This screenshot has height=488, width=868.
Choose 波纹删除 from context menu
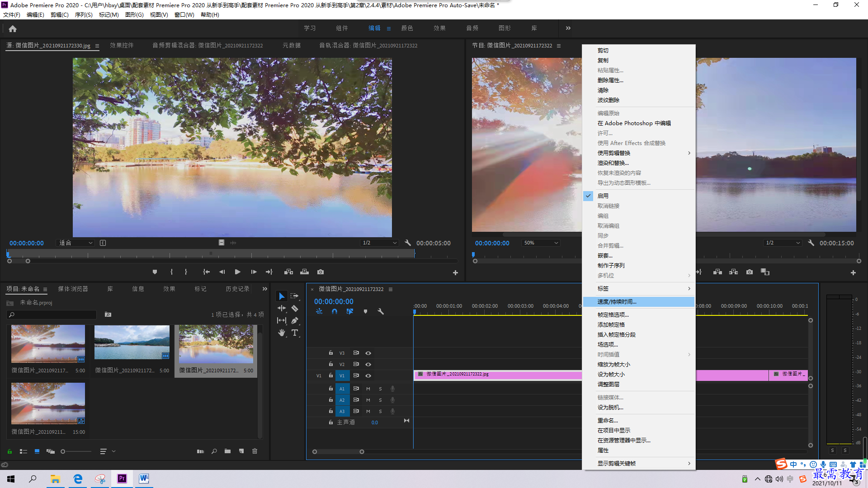[638, 100]
